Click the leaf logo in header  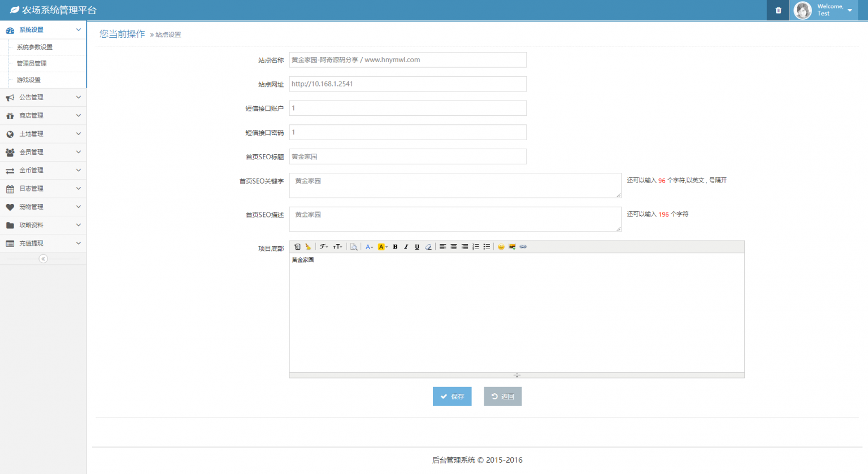click(15, 10)
